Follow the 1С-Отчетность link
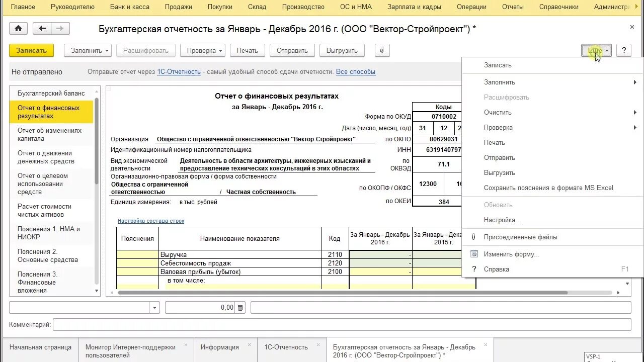644x362 pixels. (x=179, y=72)
